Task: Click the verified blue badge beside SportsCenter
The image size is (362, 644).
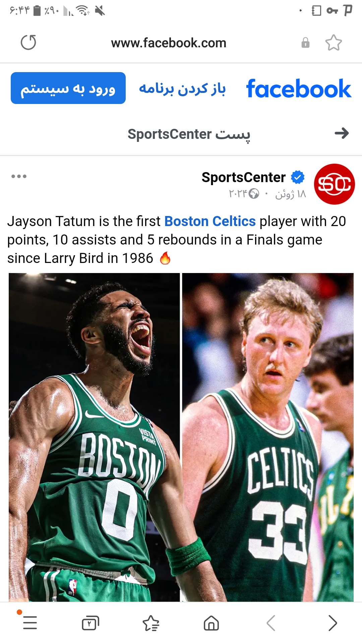Action: (x=297, y=177)
